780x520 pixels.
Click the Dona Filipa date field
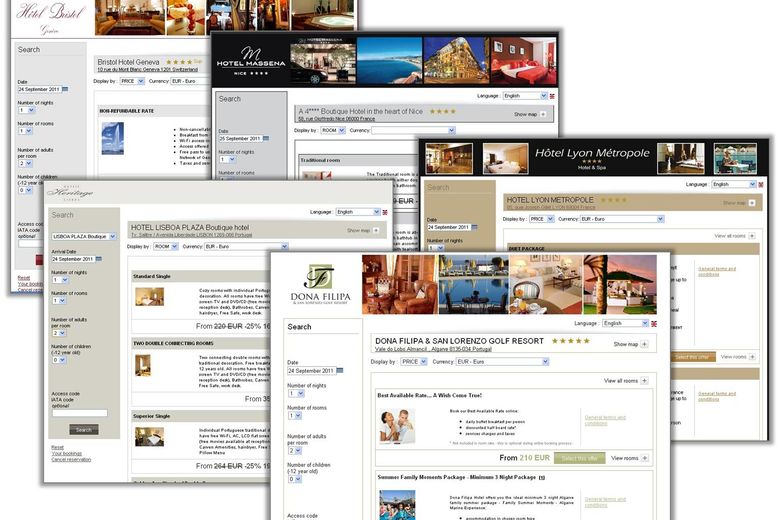pos(311,371)
